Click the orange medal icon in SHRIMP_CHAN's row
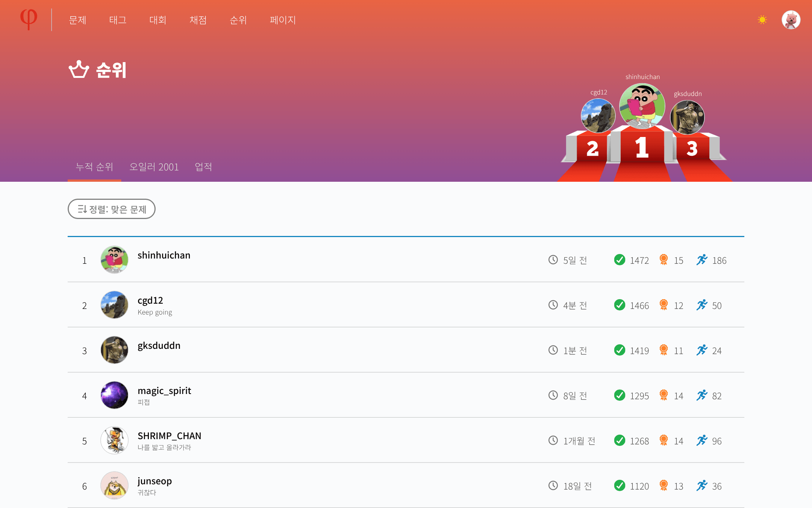This screenshot has height=508, width=812. coord(664,440)
